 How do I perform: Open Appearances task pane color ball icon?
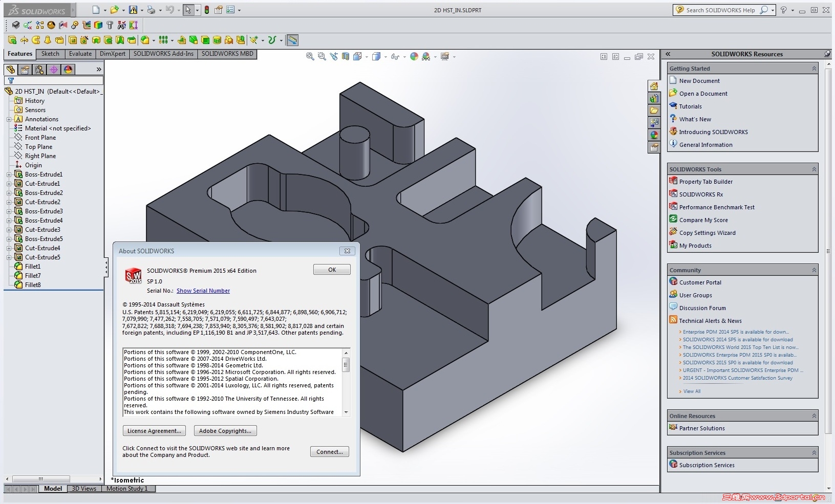[654, 135]
